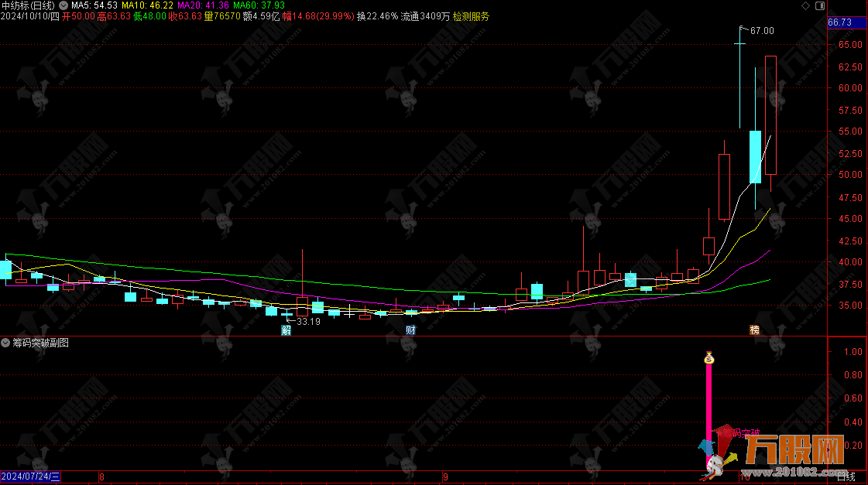Image resolution: width=868 pixels, height=485 pixels.
Task: Click the pink 筹码突破 signal label
Action: (741, 433)
